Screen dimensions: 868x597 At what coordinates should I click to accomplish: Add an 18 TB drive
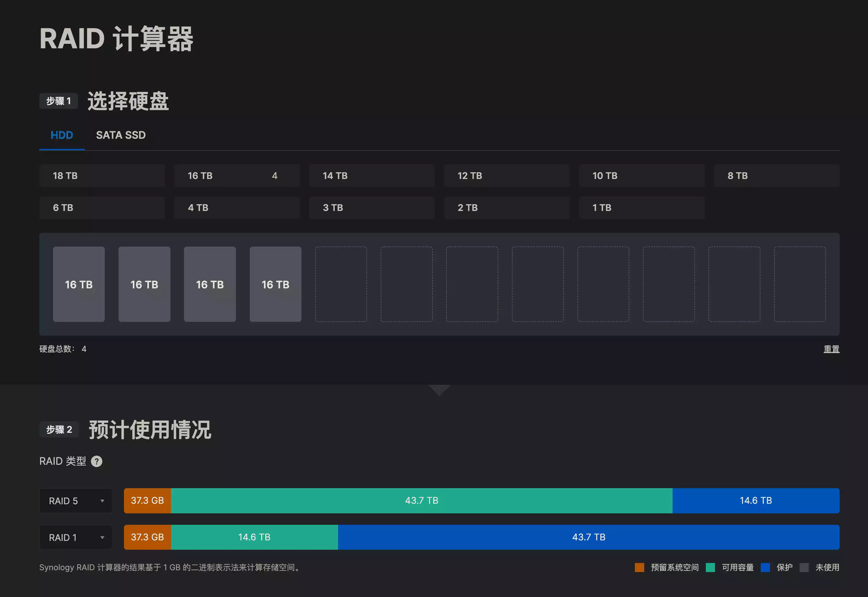[102, 176]
